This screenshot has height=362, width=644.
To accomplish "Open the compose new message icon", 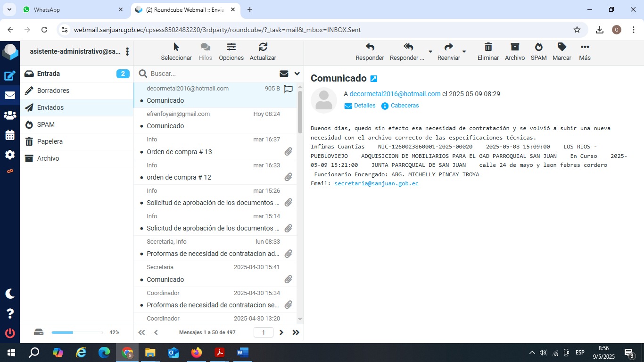I will click(x=10, y=75).
